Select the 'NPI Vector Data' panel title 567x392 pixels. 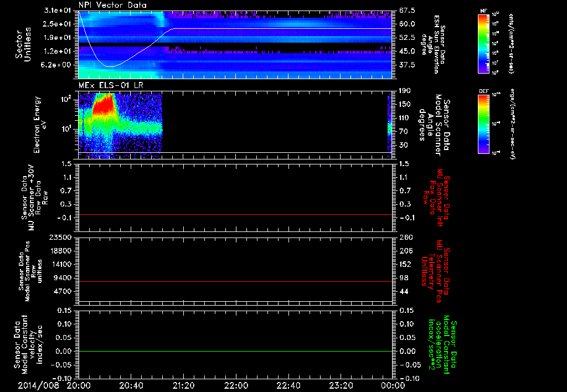click(112, 5)
